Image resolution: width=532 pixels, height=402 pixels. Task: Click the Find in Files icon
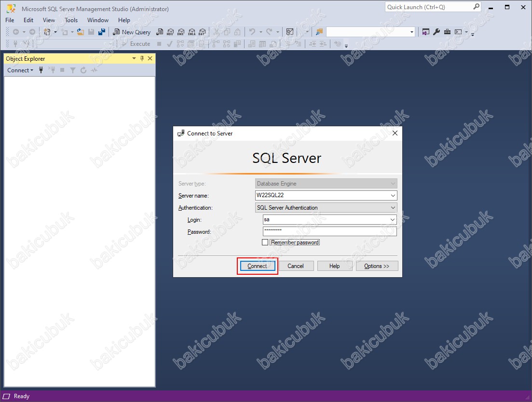point(319,32)
